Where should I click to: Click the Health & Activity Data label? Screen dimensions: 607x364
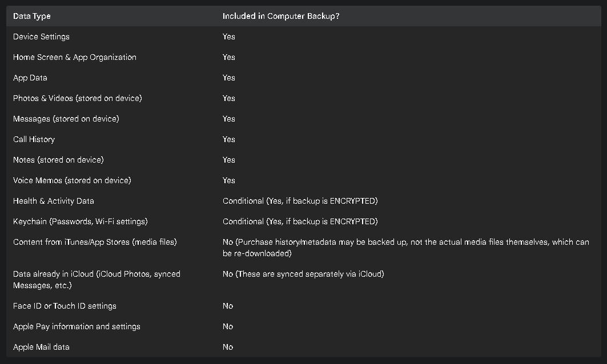point(54,201)
